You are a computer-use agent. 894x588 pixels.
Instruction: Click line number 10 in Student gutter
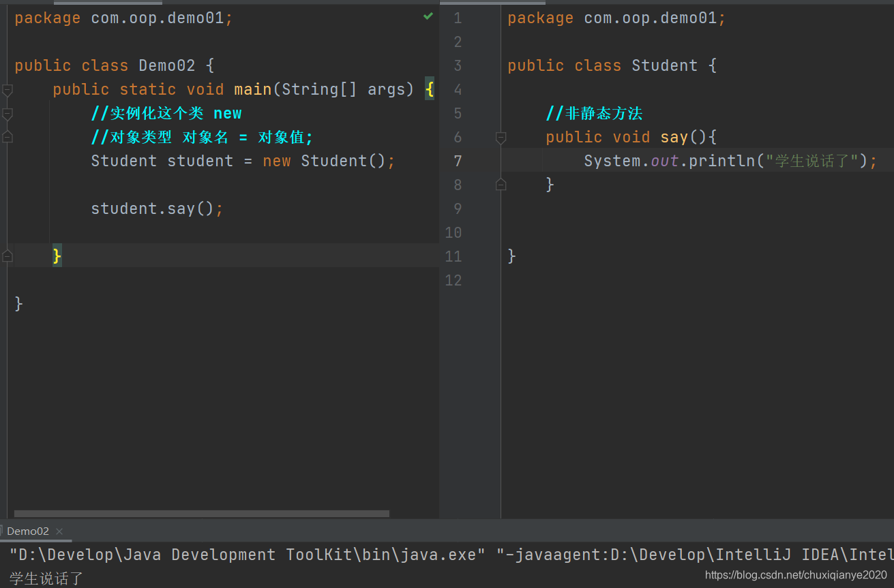(x=453, y=232)
